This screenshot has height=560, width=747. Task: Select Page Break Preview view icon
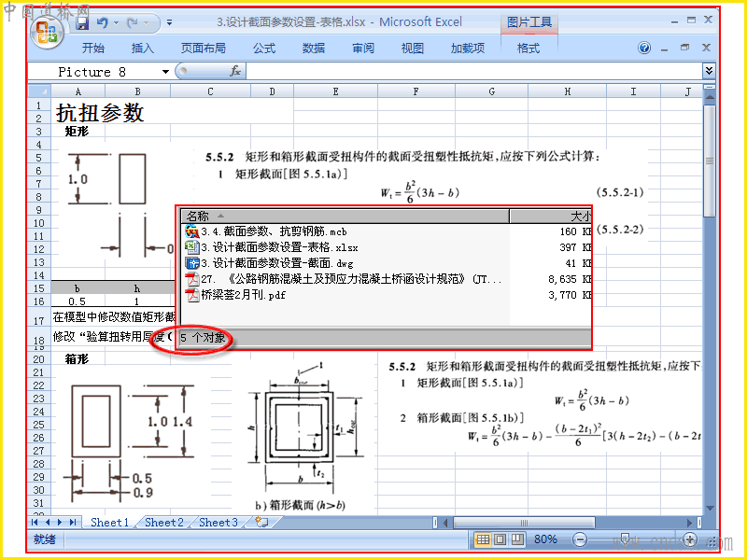tap(517, 539)
